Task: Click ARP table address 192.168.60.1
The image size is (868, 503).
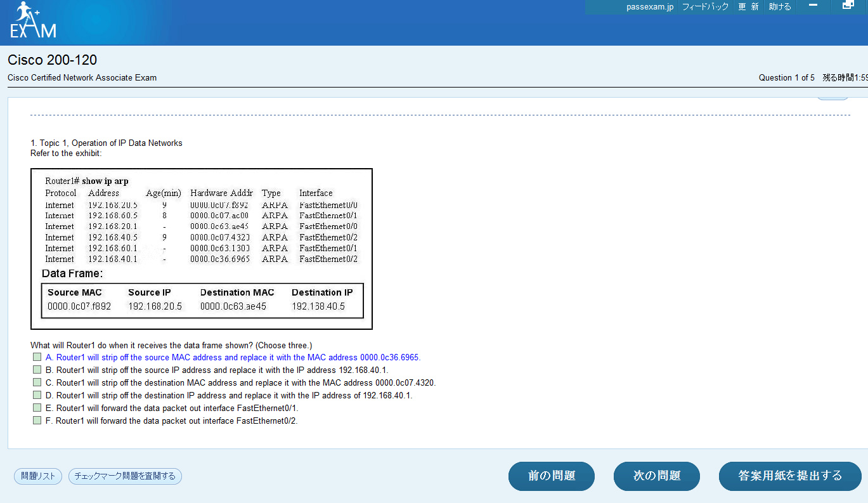Action: [113, 248]
